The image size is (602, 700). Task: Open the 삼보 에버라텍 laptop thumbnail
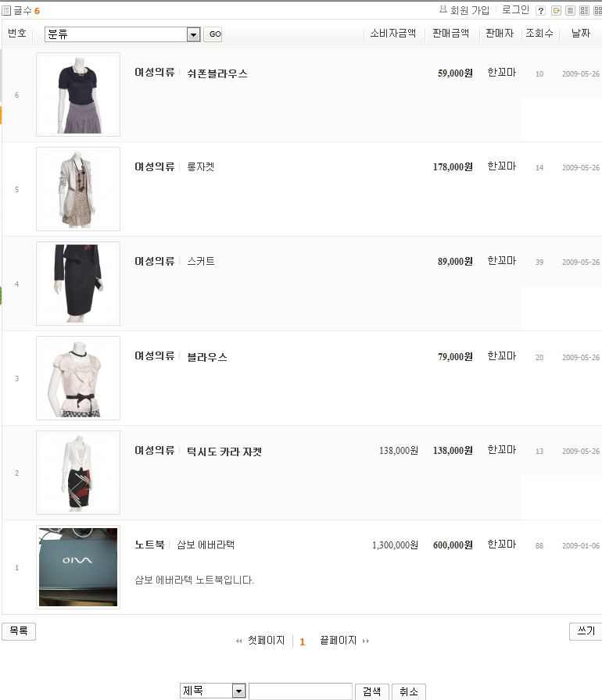tap(78, 567)
